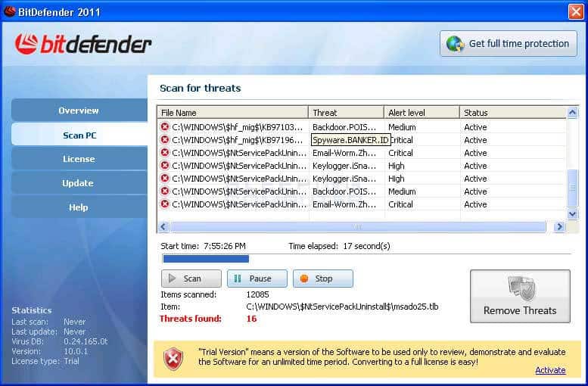This screenshot has height=386, width=588.
Task: Click the pause icon on the Pause button
Action: pos(238,279)
